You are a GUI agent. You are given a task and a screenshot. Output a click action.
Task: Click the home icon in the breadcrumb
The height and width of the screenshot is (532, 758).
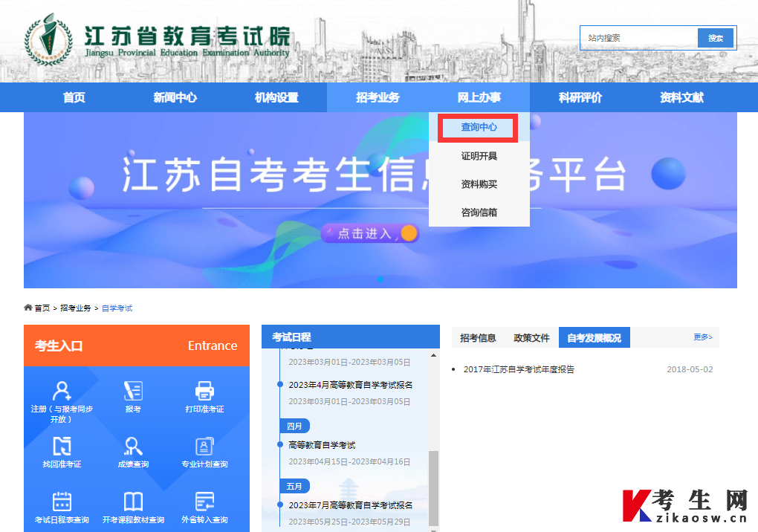coord(28,308)
